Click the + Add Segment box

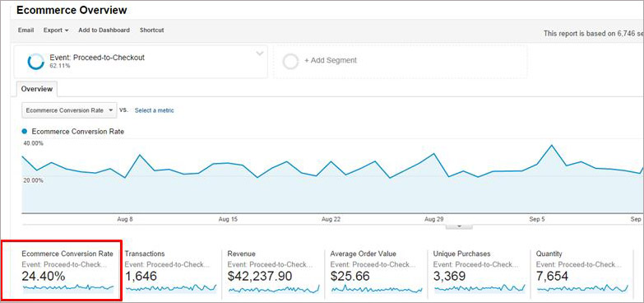[400, 61]
